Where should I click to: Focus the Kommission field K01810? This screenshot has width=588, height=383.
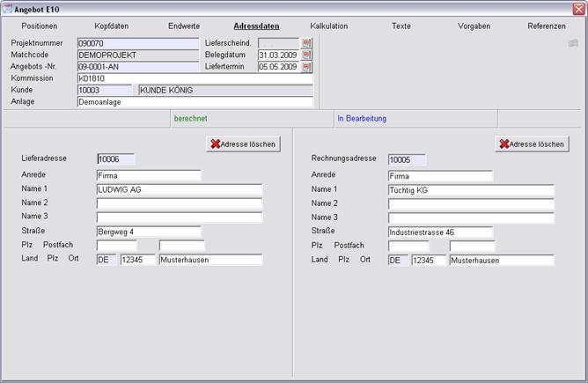click(194, 78)
